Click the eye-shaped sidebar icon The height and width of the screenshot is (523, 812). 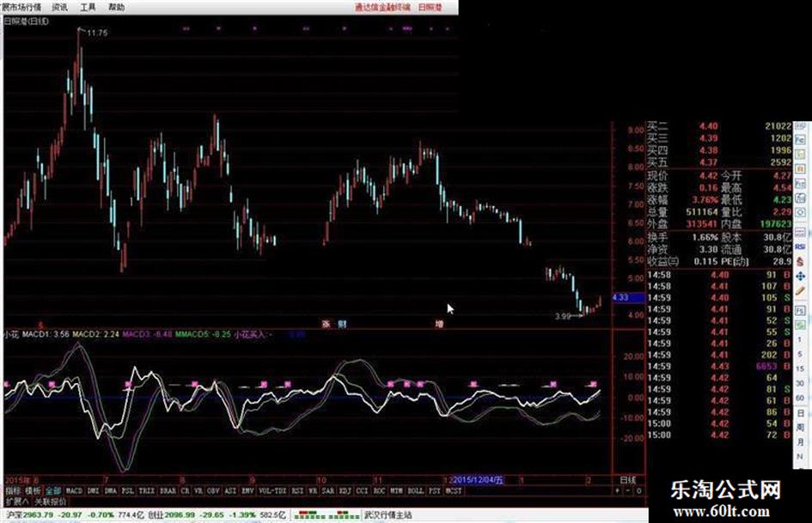point(801,212)
